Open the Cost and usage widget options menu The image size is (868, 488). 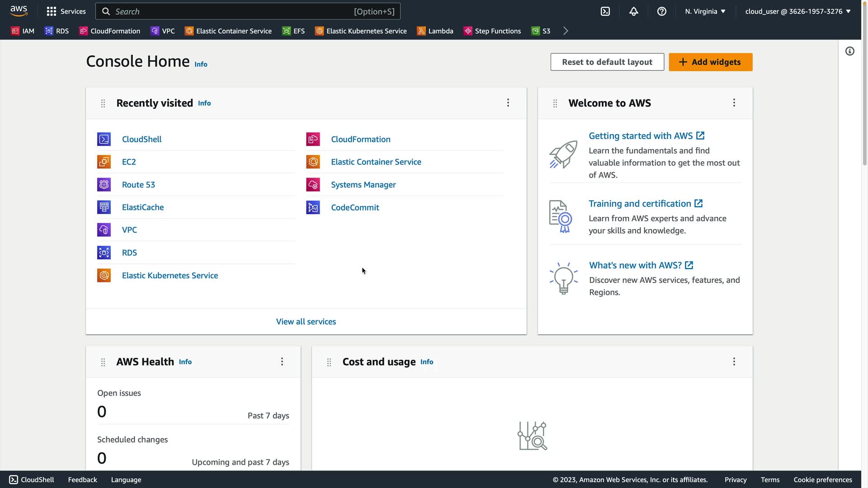(x=734, y=361)
